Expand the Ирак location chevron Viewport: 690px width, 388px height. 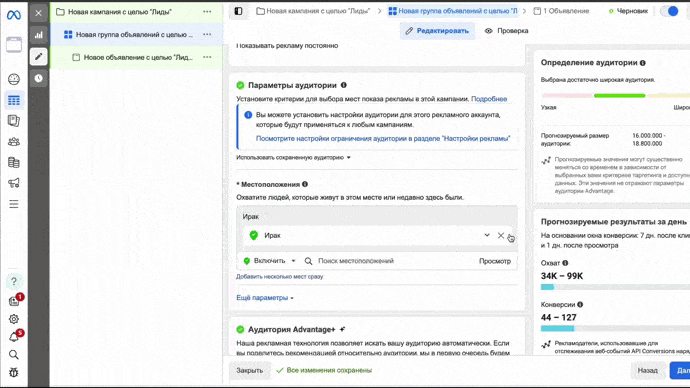click(x=487, y=235)
